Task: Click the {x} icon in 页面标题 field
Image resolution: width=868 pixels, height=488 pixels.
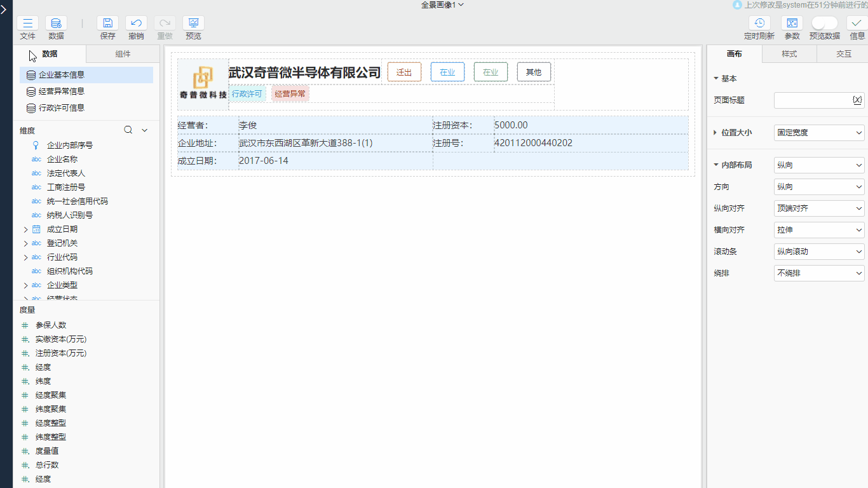Action: point(857,100)
